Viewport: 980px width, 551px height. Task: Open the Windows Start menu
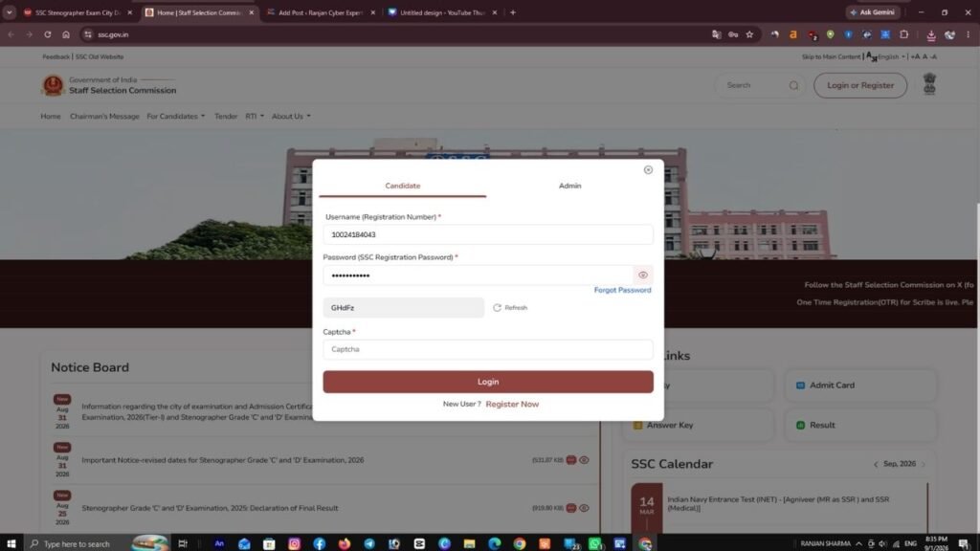[11, 543]
